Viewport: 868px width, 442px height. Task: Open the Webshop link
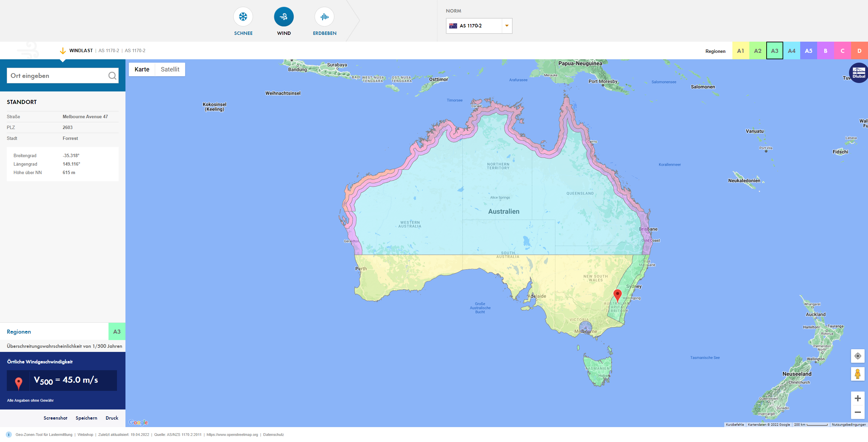coord(85,435)
